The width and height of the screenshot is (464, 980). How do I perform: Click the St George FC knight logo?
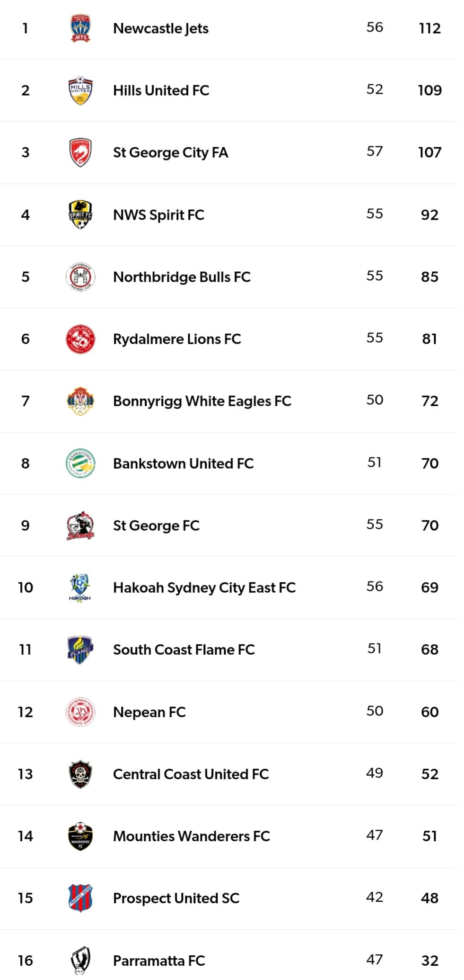click(x=80, y=526)
